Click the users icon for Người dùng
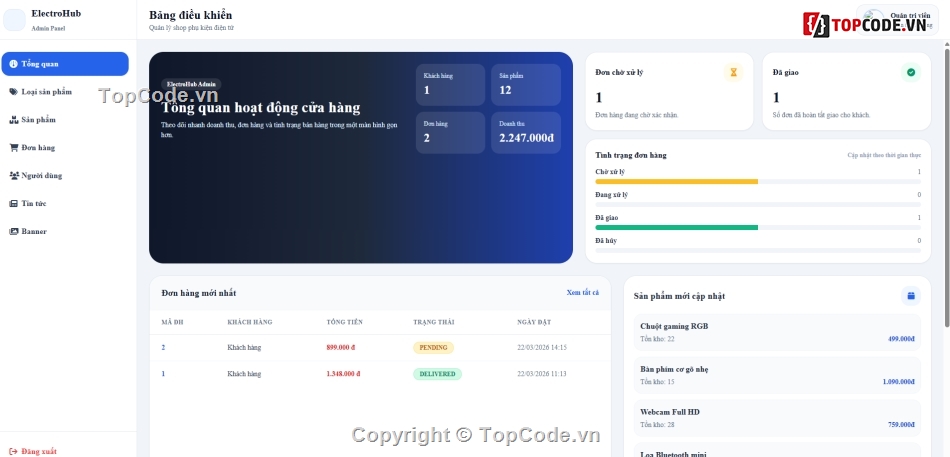 [14, 175]
